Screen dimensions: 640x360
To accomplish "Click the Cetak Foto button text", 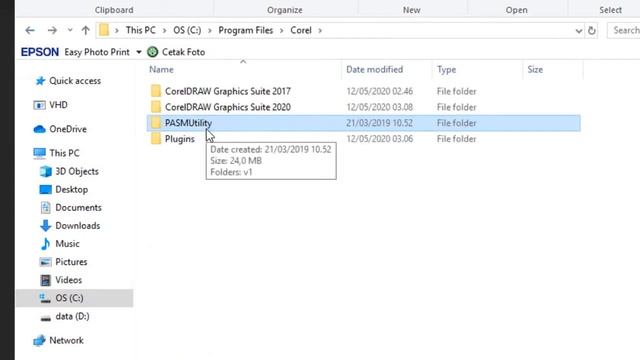I will pos(183,52).
